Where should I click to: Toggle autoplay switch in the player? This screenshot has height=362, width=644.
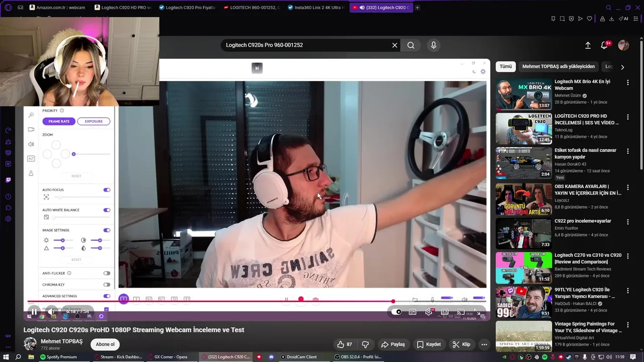[396, 312]
